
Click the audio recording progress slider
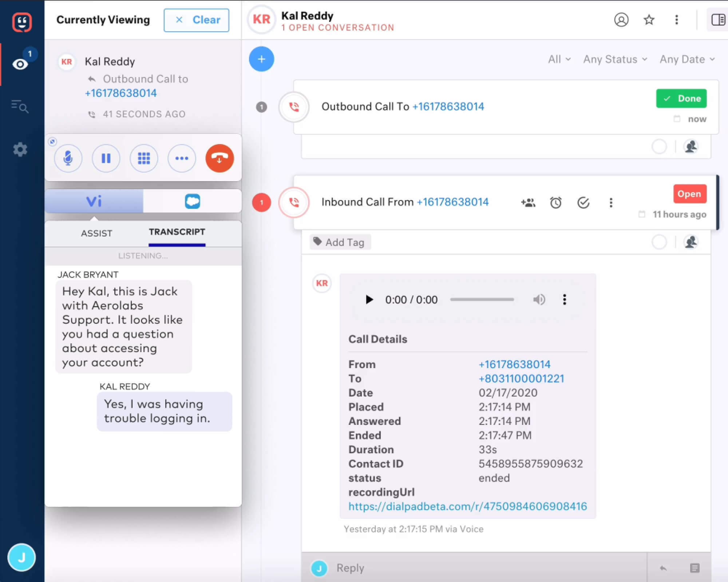(482, 299)
